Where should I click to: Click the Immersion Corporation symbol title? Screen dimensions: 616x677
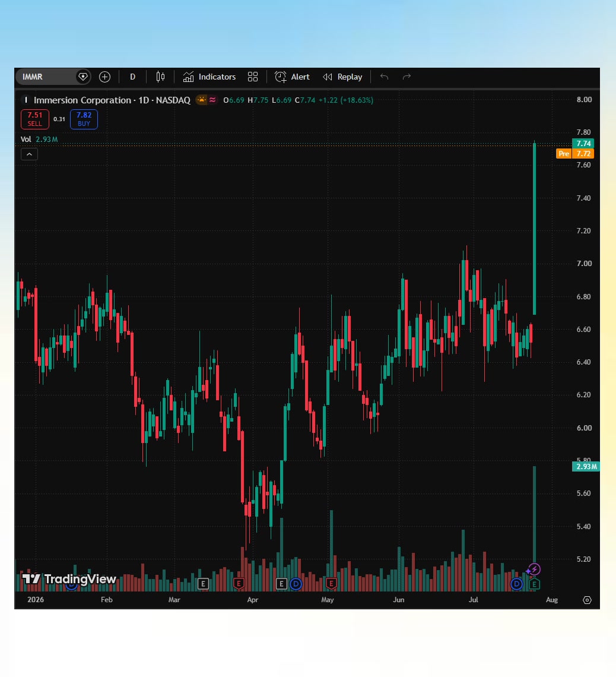112,100
